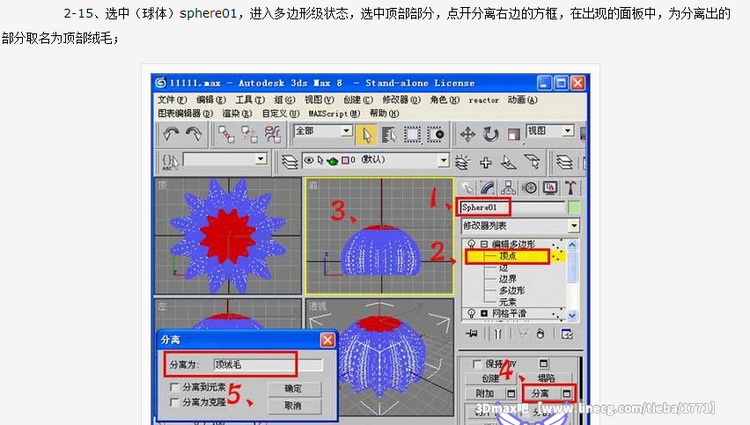The image size is (750, 425).
Task: Open the Utilities hammer panel icon
Action: pyautogui.click(x=571, y=187)
